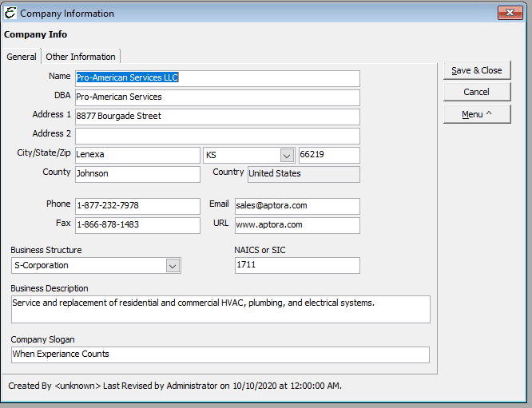Click the County field with Johnson
Screen dimensions: 532x408
(137, 174)
